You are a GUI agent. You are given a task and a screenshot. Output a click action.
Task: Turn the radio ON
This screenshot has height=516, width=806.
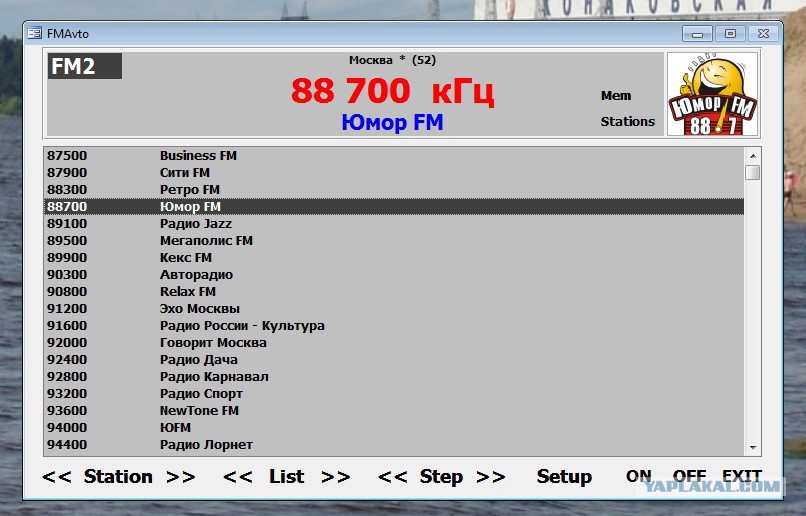[x=638, y=476]
